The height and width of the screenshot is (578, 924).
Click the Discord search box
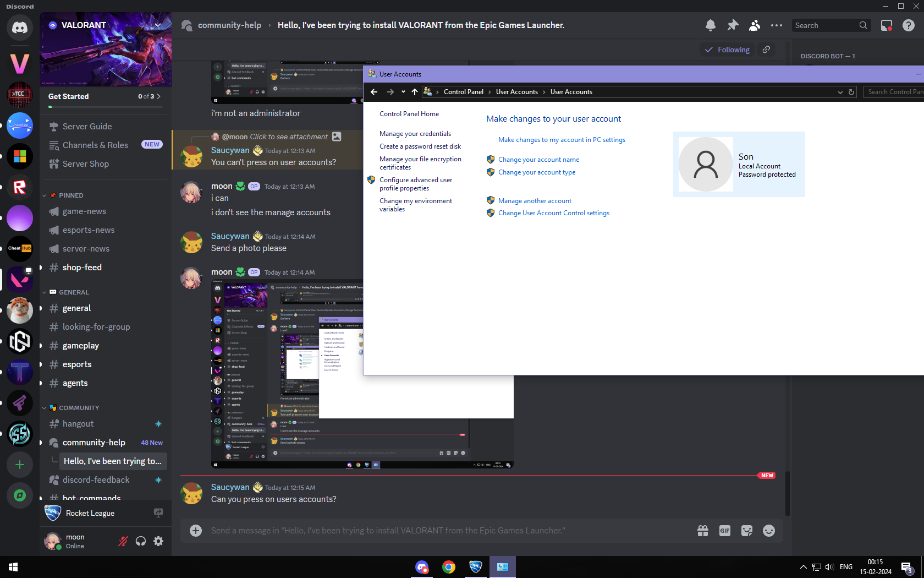pos(831,25)
